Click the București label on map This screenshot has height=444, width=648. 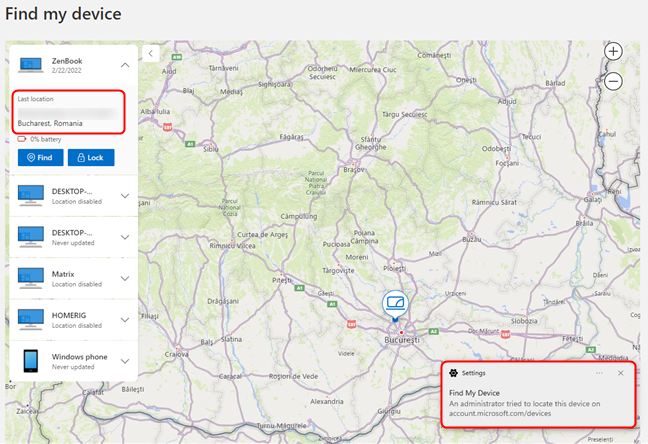click(x=402, y=340)
